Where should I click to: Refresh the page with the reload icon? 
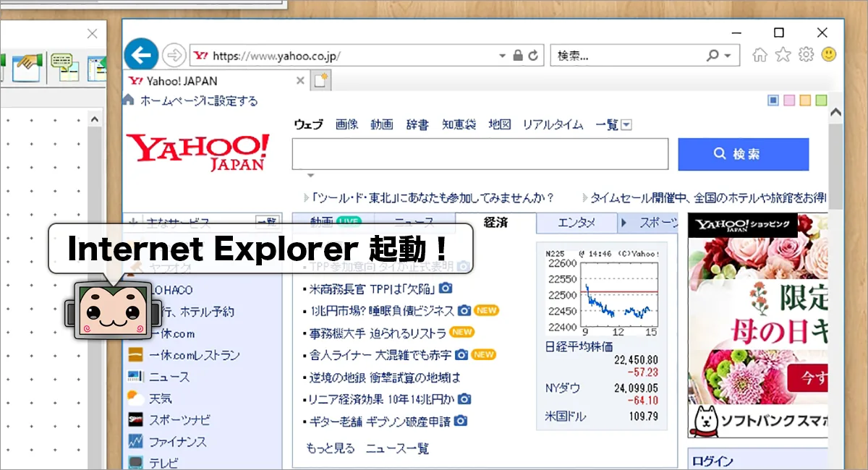tap(534, 56)
